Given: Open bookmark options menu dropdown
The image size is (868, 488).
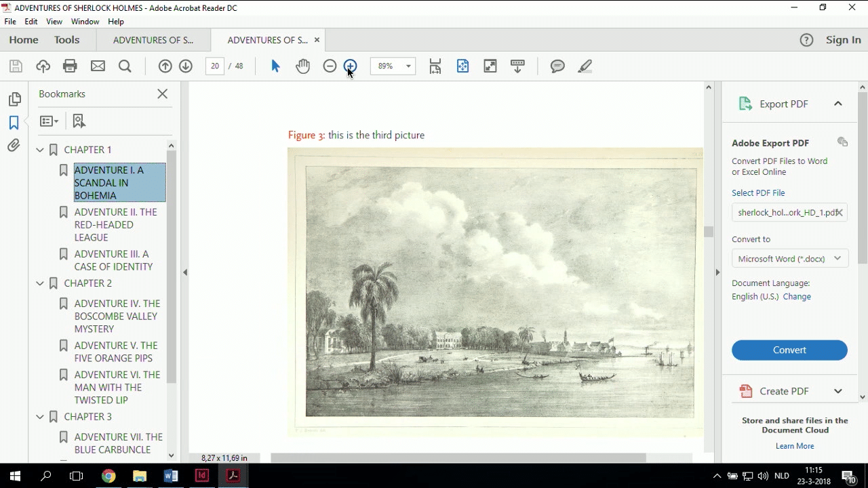Looking at the screenshot, I should [x=49, y=121].
